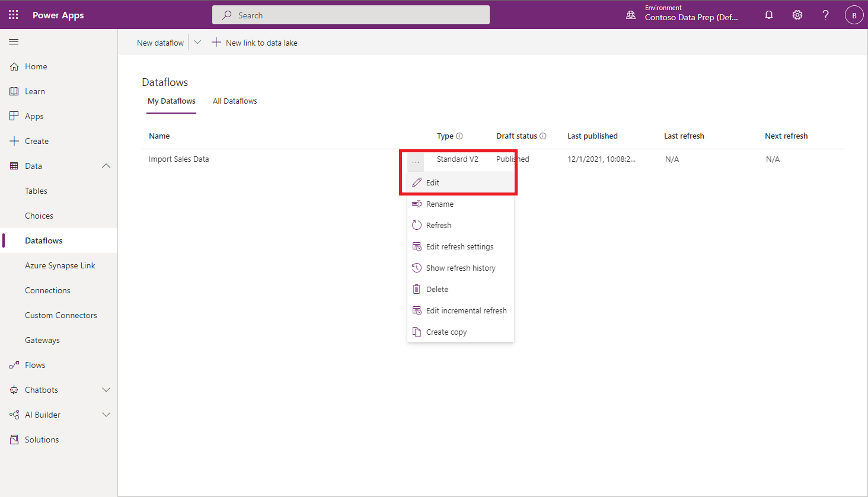This screenshot has height=497, width=868.
Task: Choose Show refresh history menu option
Action: [460, 268]
